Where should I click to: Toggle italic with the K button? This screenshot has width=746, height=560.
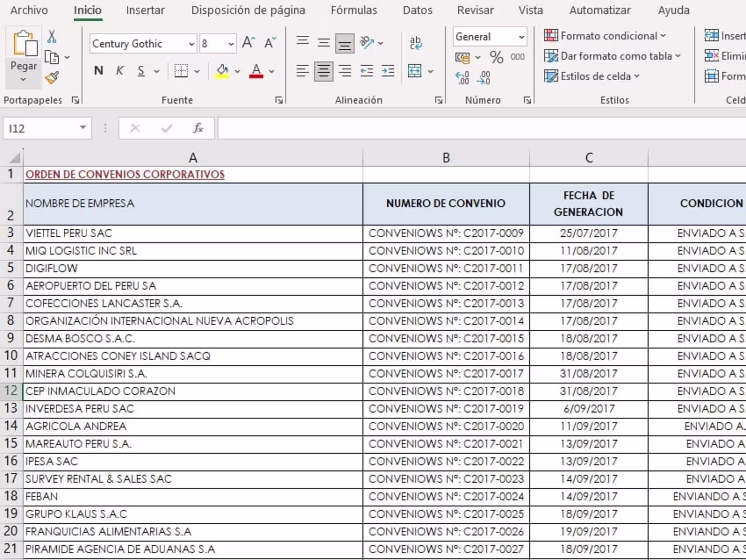120,71
